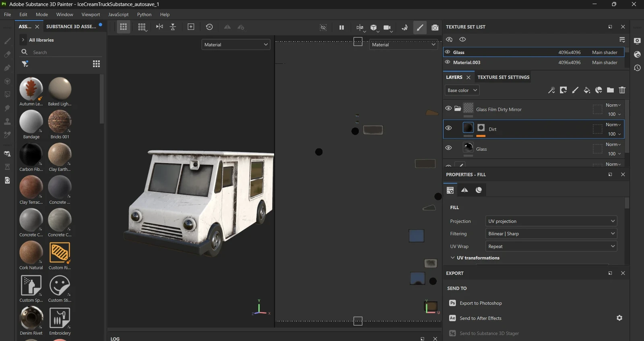Select the Paint brush tool in left toolbar
The width and height of the screenshot is (644, 341).
click(7, 41)
